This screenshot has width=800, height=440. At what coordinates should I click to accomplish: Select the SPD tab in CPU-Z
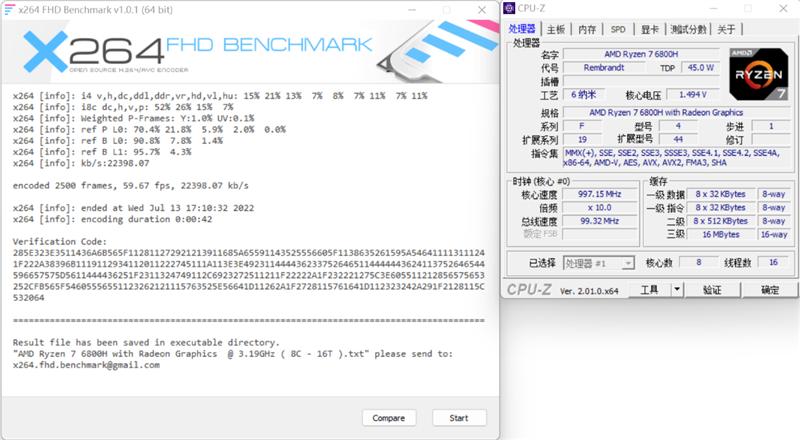pos(618,29)
